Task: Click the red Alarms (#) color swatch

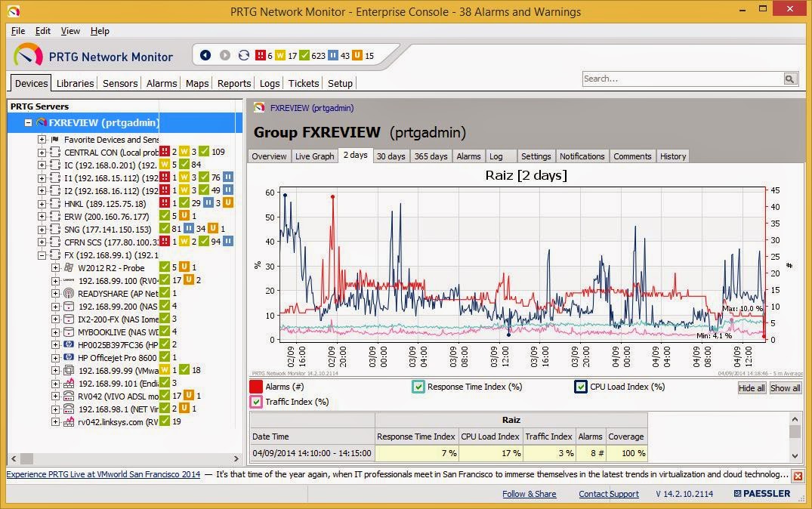Action: point(256,387)
